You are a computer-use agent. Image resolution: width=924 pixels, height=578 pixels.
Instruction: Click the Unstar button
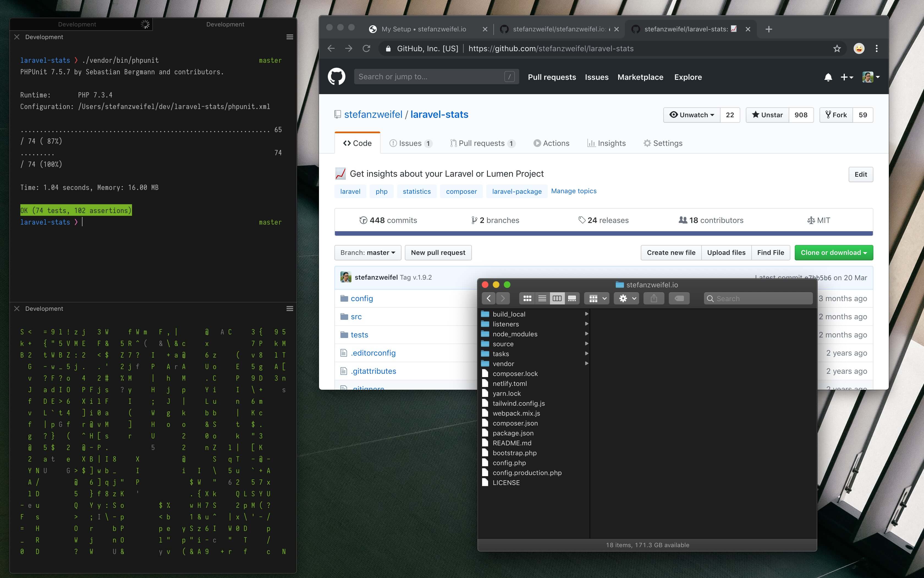pyautogui.click(x=768, y=115)
